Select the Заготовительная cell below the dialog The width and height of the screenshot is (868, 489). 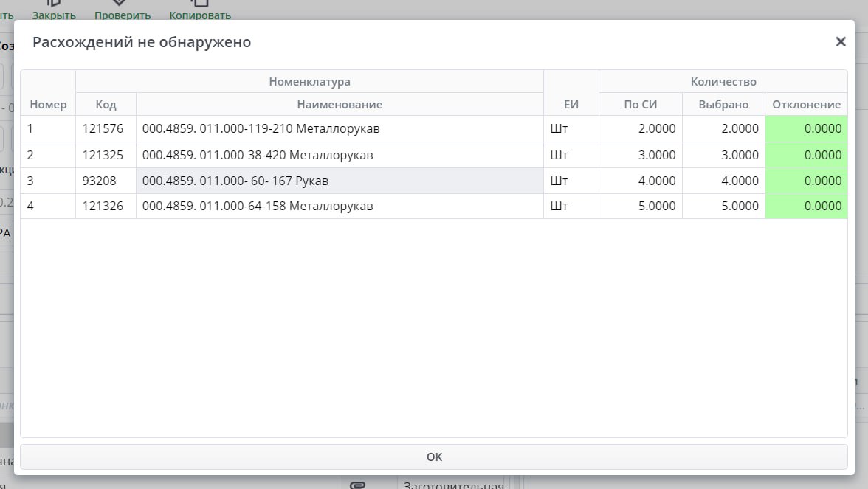(x=451, y=485)
